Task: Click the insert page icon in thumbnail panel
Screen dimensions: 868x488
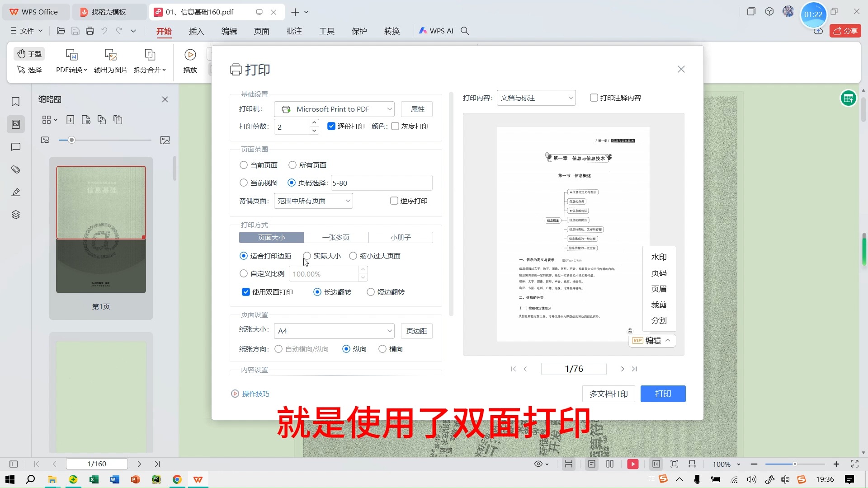Action: tap(70, 120)
